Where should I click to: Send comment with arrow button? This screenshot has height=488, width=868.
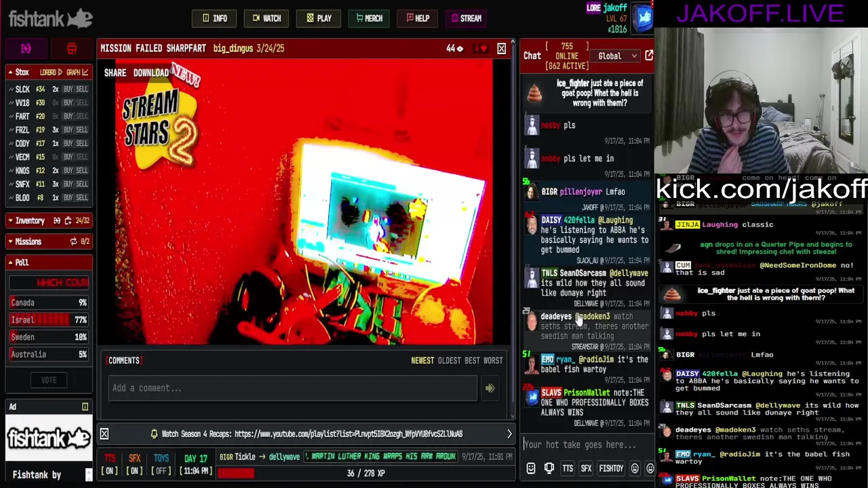point(490,388)
